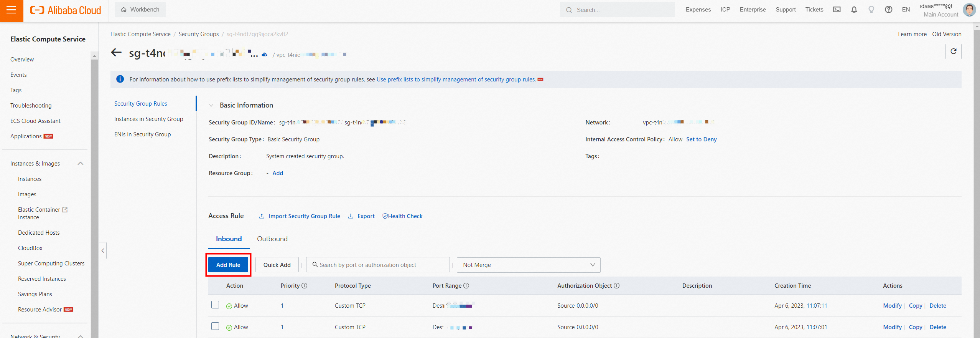980x338 pixels.
Task: Select checkbox for second Allow rule
Action: 215,326
